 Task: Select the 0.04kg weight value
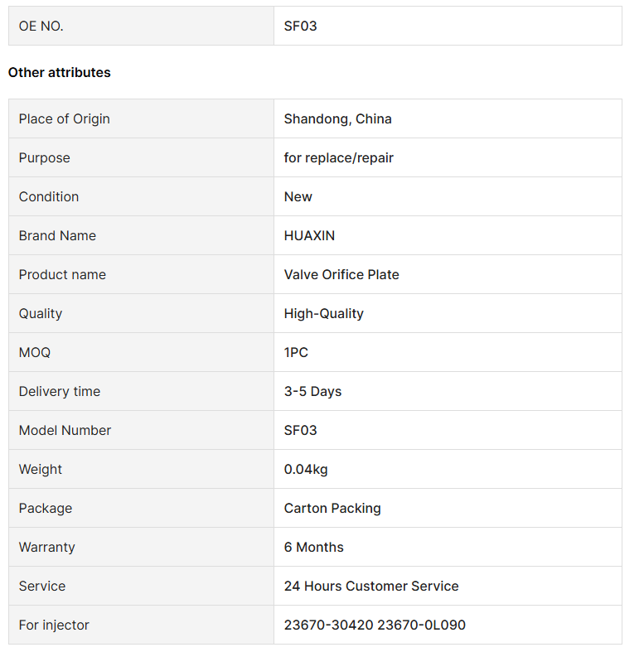tap(306, 470)
